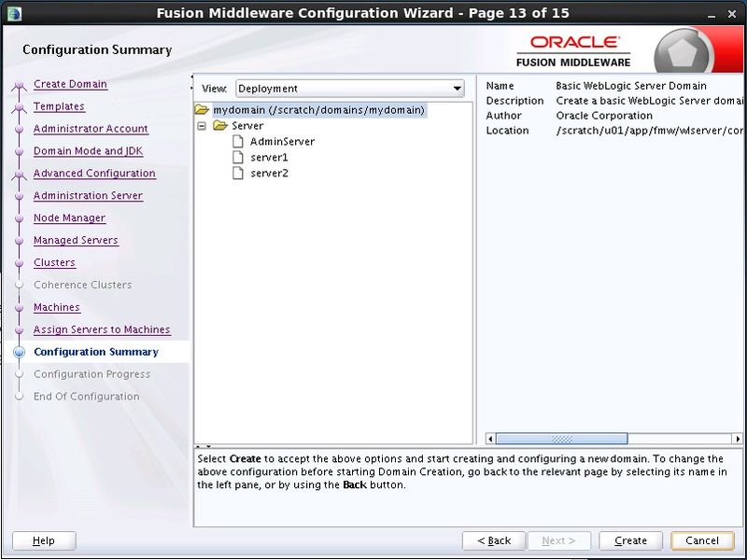Minimize the Configuration Wizard window
Screen dimensions: 747x560
click(x=712, y=14)
